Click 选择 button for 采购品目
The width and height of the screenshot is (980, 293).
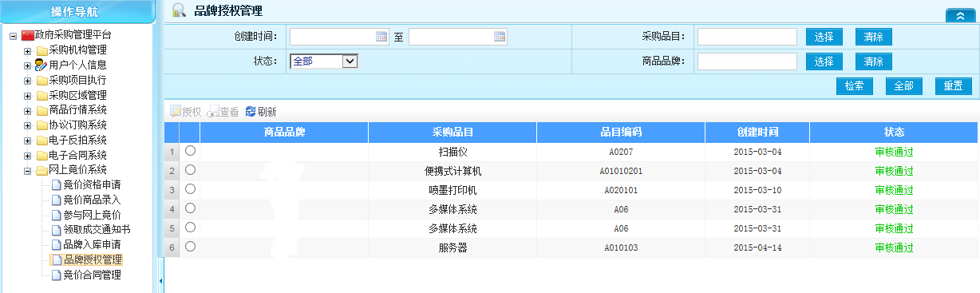[x=824, y=37]
